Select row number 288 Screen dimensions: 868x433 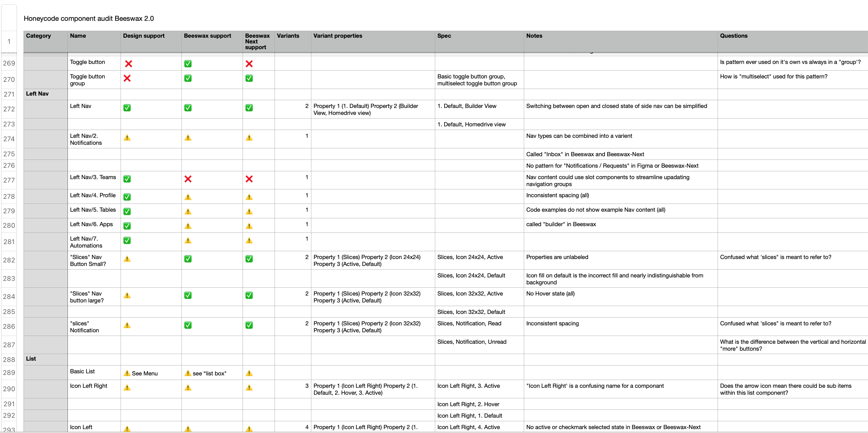click(x=9, y=359)
